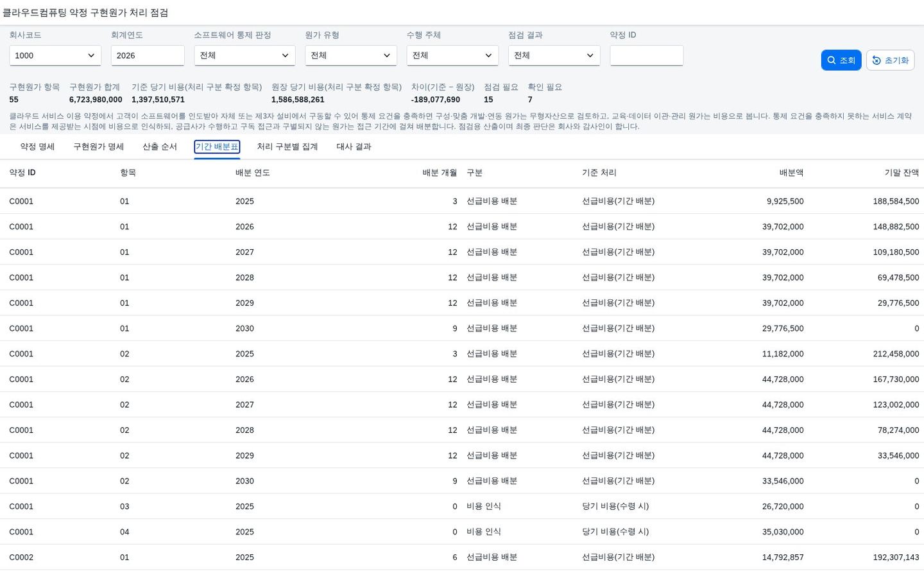This screenshot has height=578, width=924.
Task: Switch to the 처리 구분별 집계 tab
Action: pyautogui.click(x=287, y=146)
